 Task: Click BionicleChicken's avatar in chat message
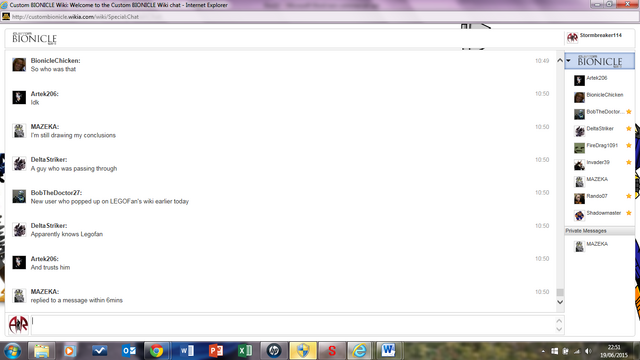19,64
